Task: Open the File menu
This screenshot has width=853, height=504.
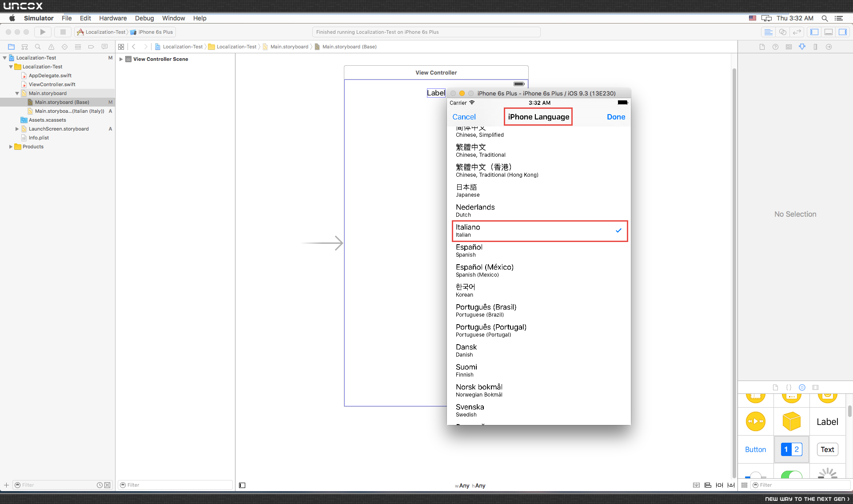Action: tap(67, 18)
